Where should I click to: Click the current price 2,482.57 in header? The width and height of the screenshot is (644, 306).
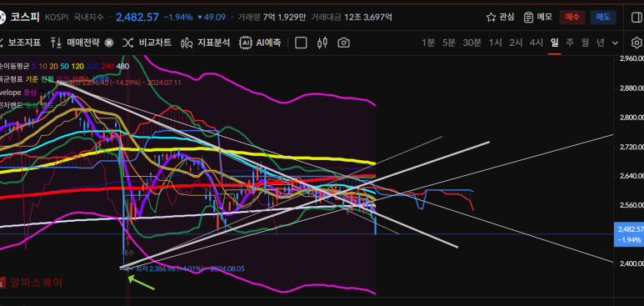coord(137,18)
